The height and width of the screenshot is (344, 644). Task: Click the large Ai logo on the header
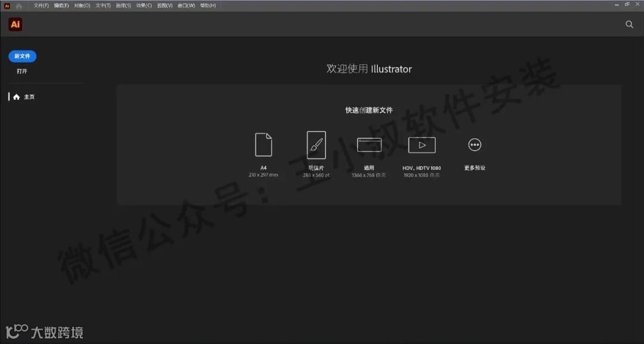click(15, 24)
